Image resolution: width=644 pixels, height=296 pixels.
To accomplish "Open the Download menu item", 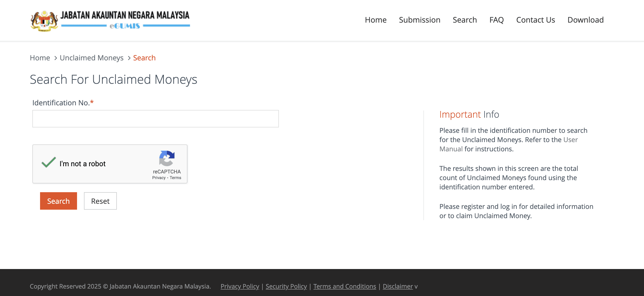I will [585, 20].
